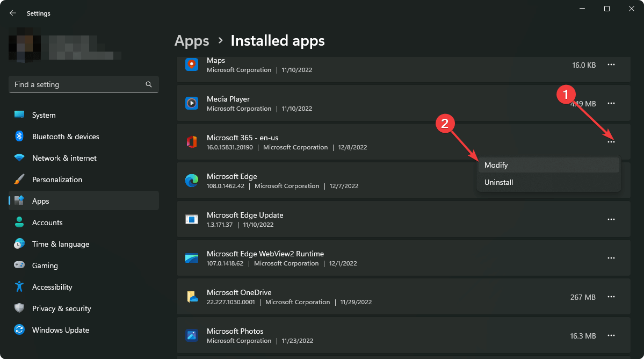Click the search magnifier icon

[x=149, y=84]
